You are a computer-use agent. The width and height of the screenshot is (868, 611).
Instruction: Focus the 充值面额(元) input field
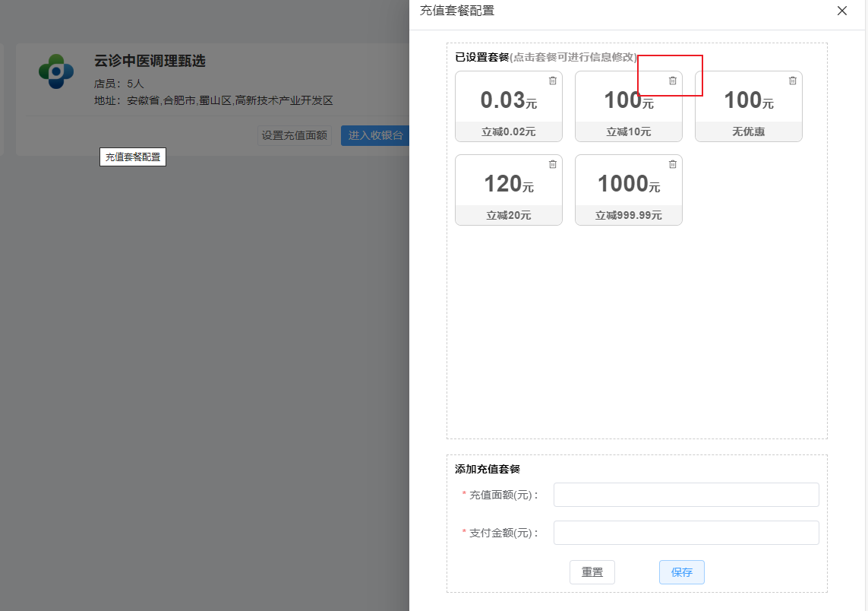(686, 495)
